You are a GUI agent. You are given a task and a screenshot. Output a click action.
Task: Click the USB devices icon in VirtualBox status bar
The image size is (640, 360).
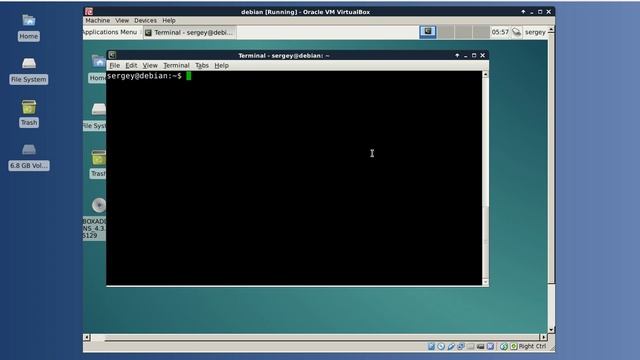tap(451, 347)
